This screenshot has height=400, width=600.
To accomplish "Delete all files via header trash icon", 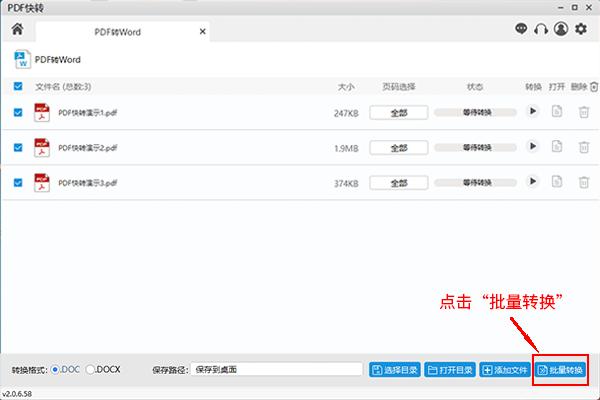I will coord(594,87).
